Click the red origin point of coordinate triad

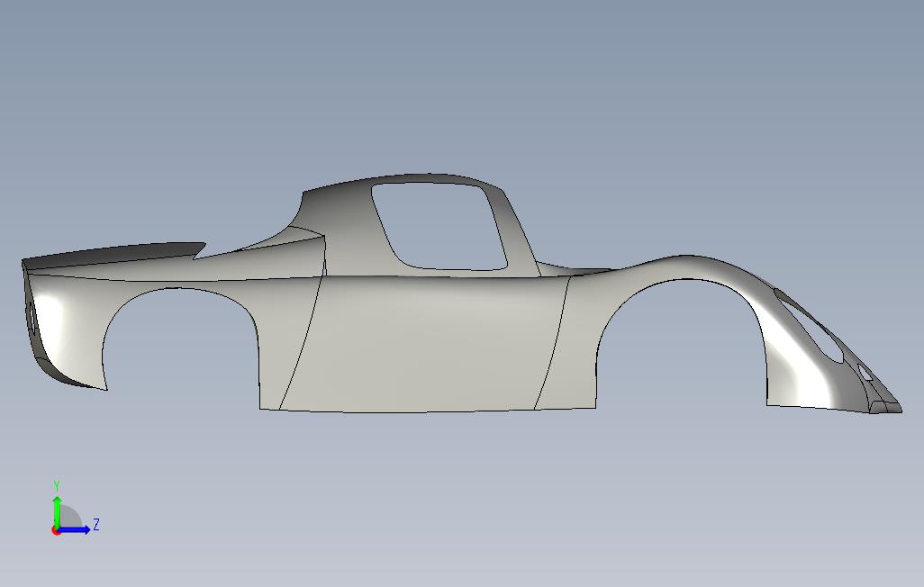(56, 531)
